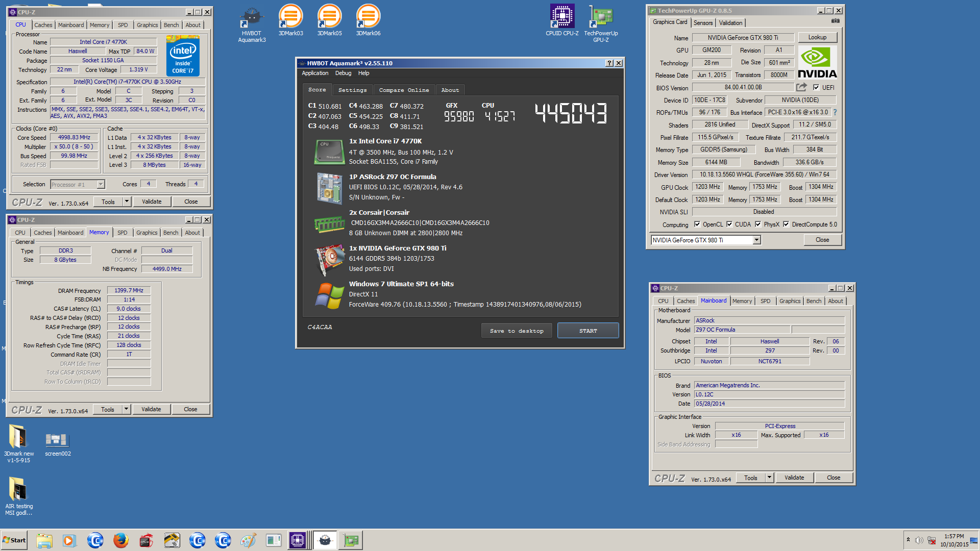Open the Application menu in Aquamark
980x551 pixels.
(315, 73)
